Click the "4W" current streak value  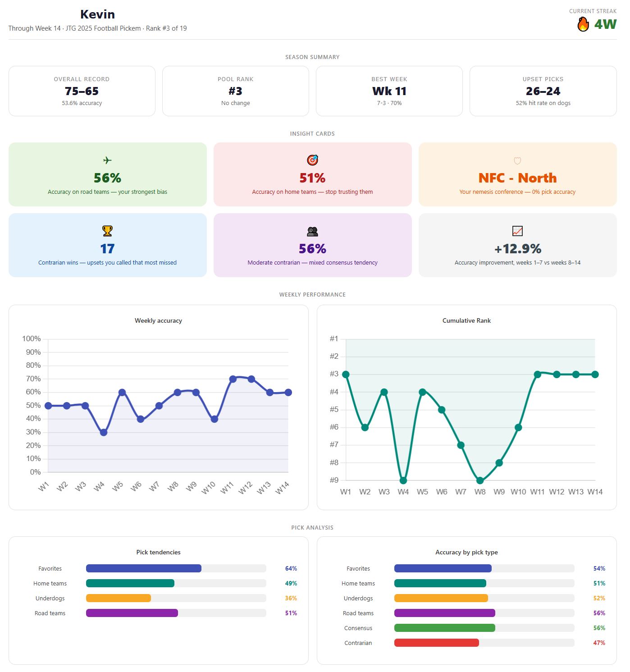point(605,24)
